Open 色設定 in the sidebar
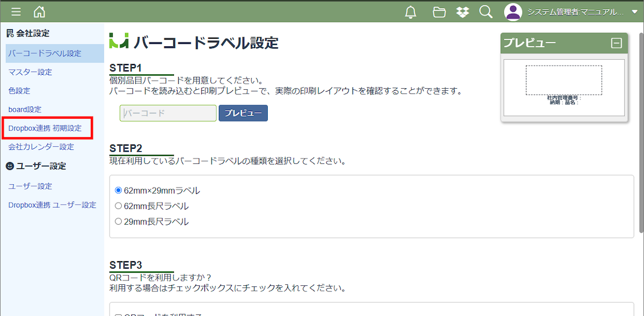644x316 pixels. [x=19, y=91]
